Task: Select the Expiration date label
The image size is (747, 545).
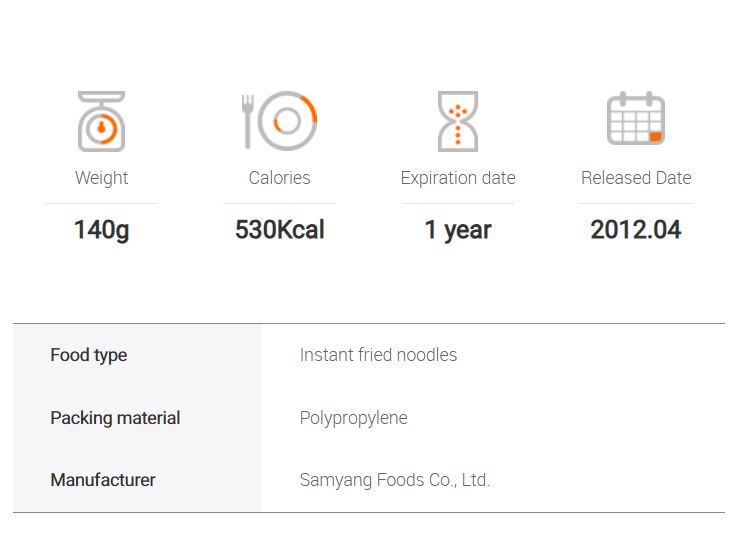Action: click(458, 178)
